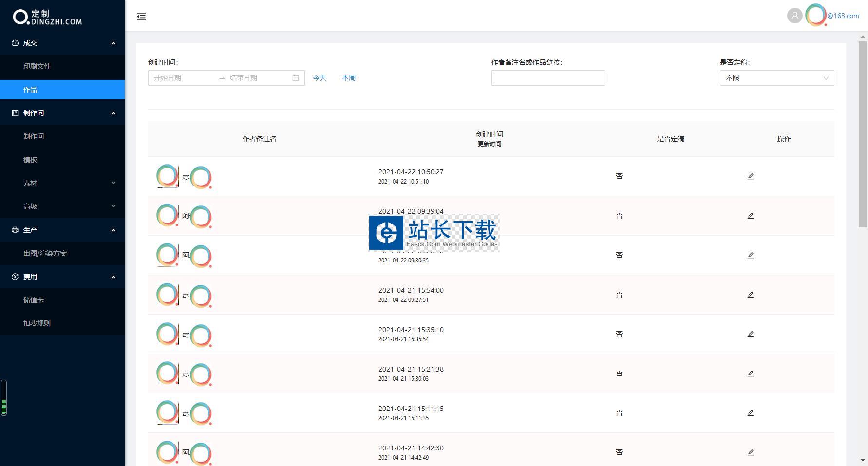This screenshot has height=466, width=868.
Task: Expand the 高级 submenu
Action: click(62, 206)
